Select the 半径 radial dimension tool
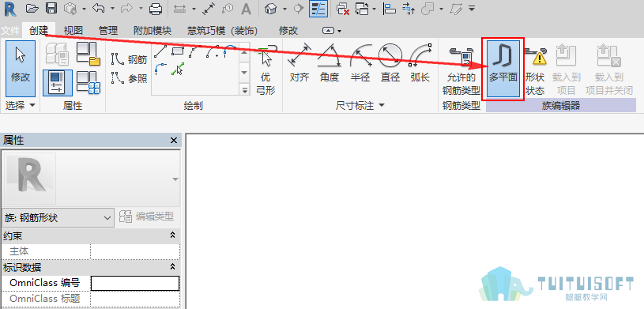644x309 pixels. click(360, 62)
